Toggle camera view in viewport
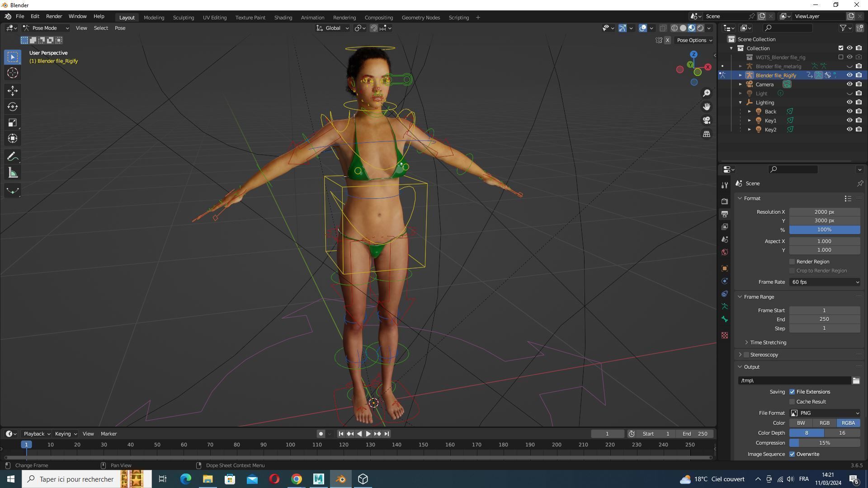 click(x=707, y=120)
